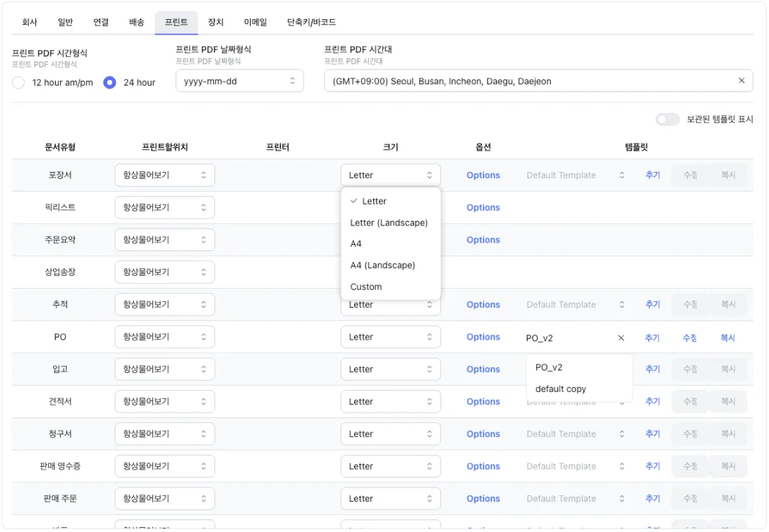Screen dimensions: 769x532
Task: Select 24 hour time format
Action: tap(110, 83)
